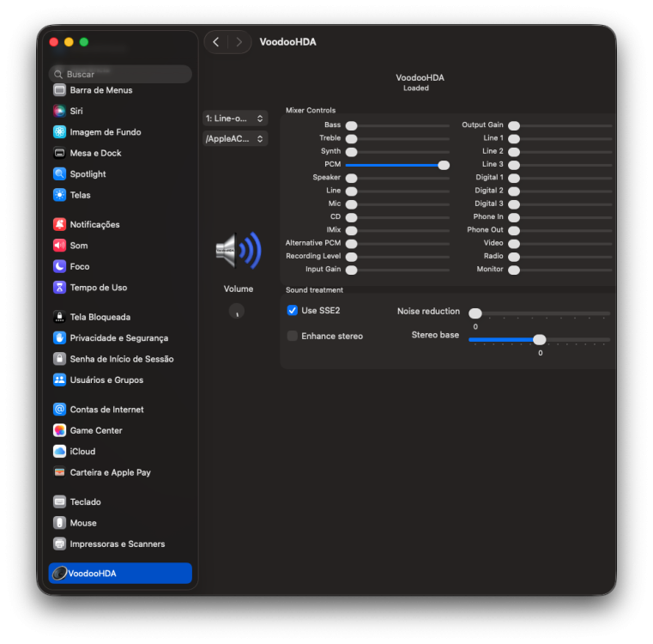Click the Line 1 slider knob

click(514, 139)
